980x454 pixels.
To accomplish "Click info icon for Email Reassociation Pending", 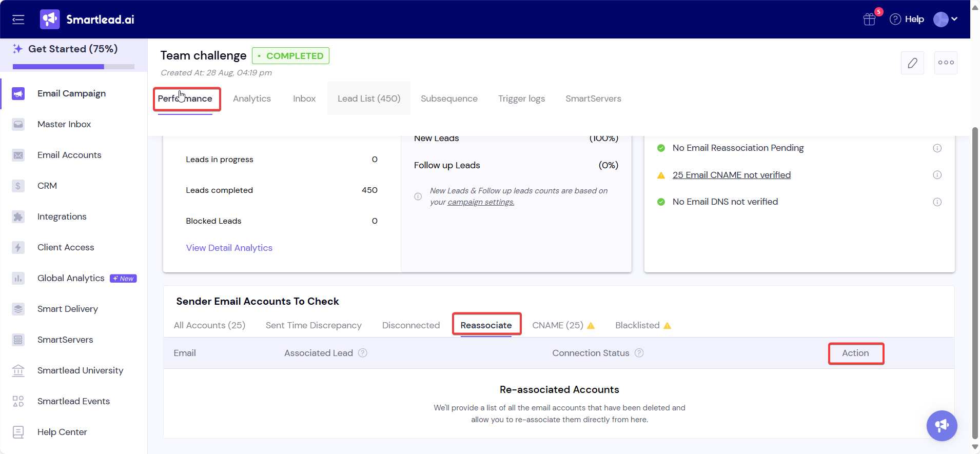I will coord(937,148).
